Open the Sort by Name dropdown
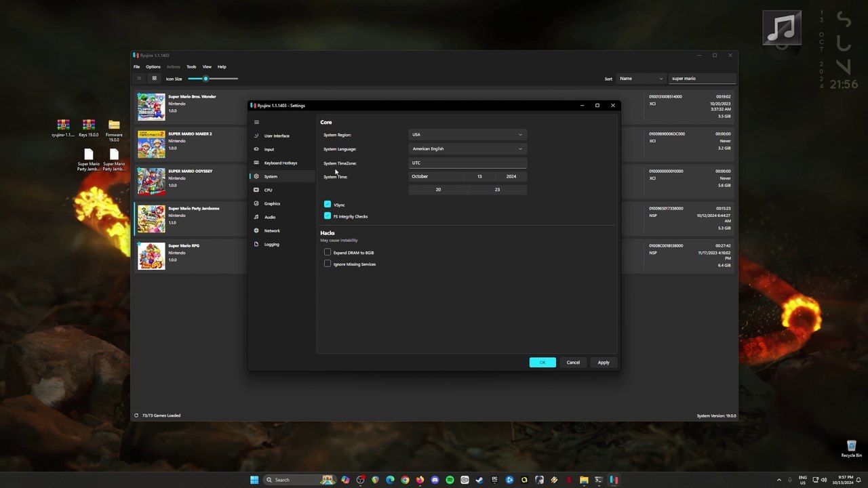Image resolution: width=868 pixels, height=488 pixels. (640, 79)
